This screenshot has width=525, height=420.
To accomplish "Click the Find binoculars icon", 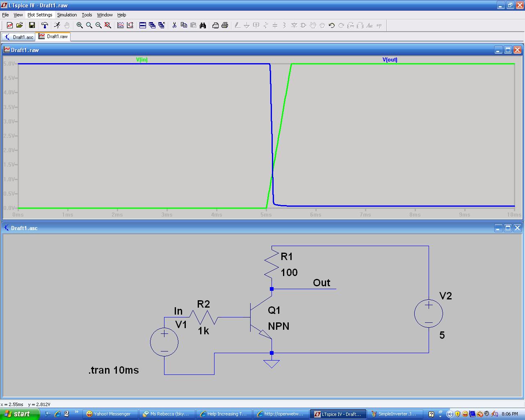I will (203, 25).
